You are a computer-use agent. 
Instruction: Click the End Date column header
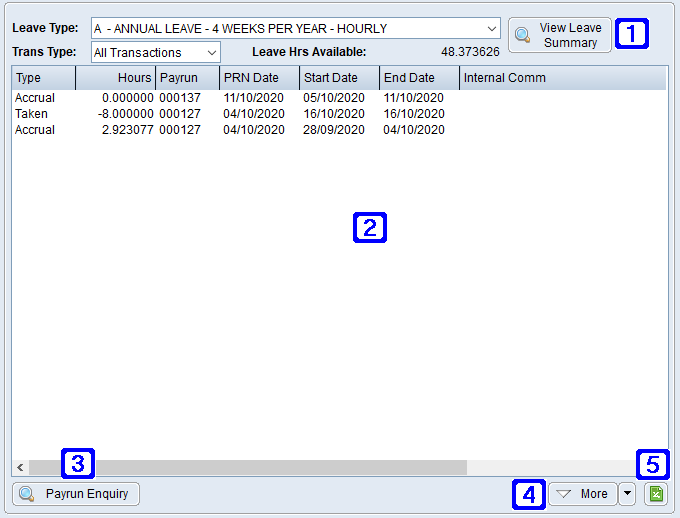(419, 78)
